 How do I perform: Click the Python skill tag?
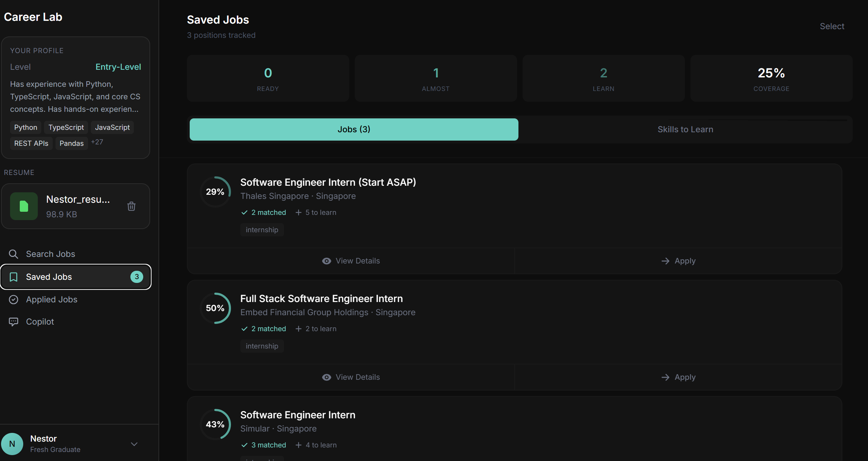pyautogui.click(x=26, y=127)
